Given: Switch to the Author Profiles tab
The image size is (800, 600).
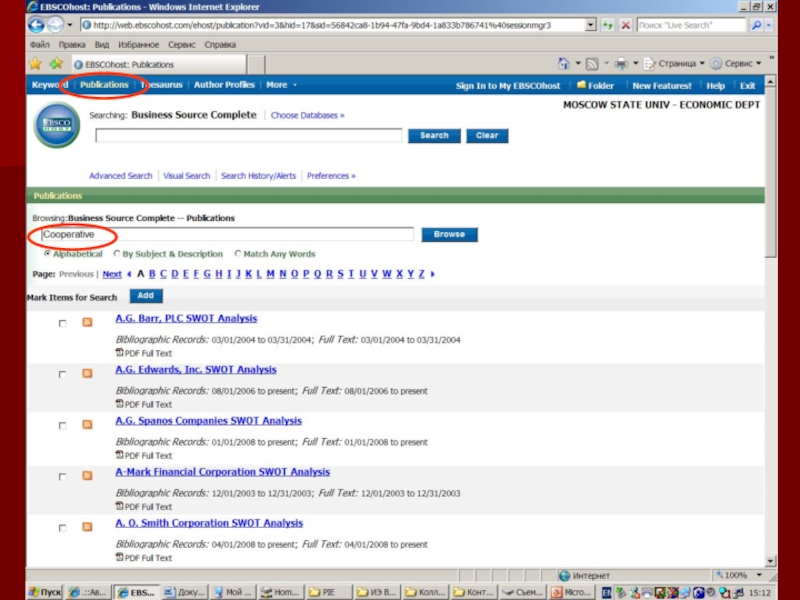Looking at the screenshot, I should [224, 85].
